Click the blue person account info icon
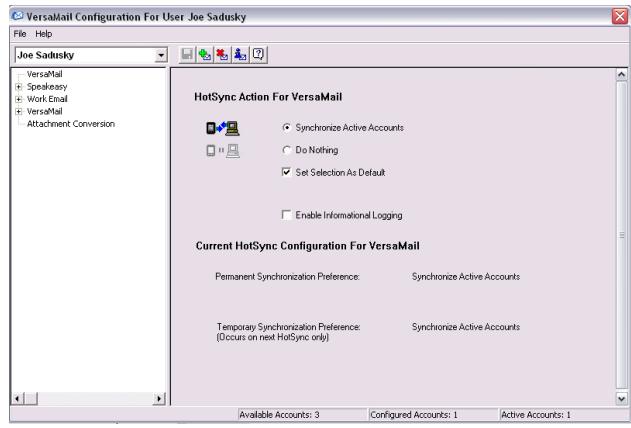 point(240,54)
